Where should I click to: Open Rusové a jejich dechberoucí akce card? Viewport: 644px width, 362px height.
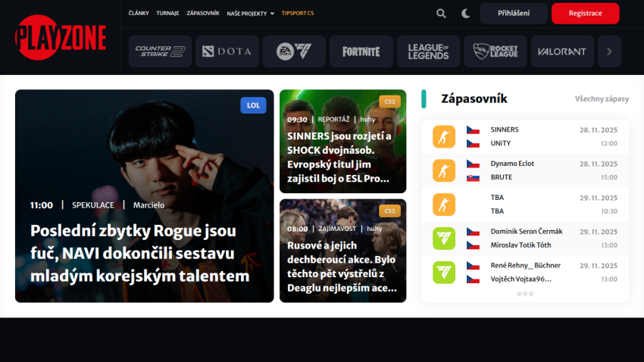pos(343,251)
